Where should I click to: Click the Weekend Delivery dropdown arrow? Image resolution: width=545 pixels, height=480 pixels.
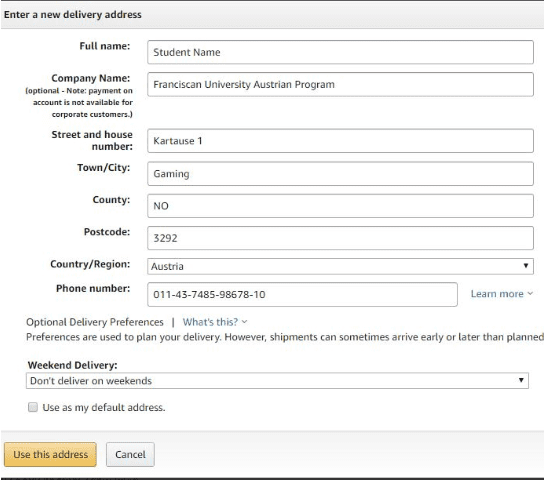[521, 380]
